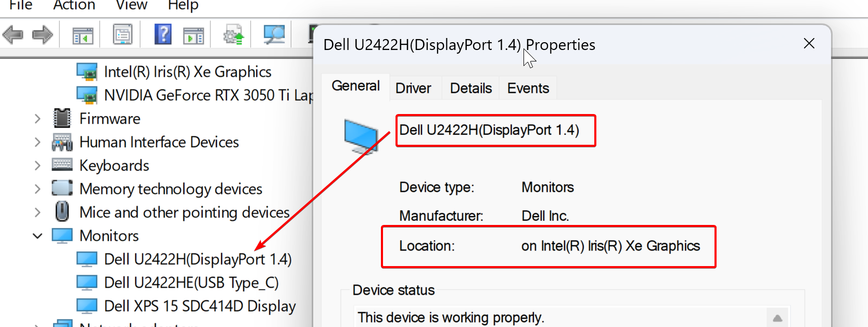868x327 pixels.
Task: Click the Show/Hide Action Pane toolbar icon
Action: 194,36
